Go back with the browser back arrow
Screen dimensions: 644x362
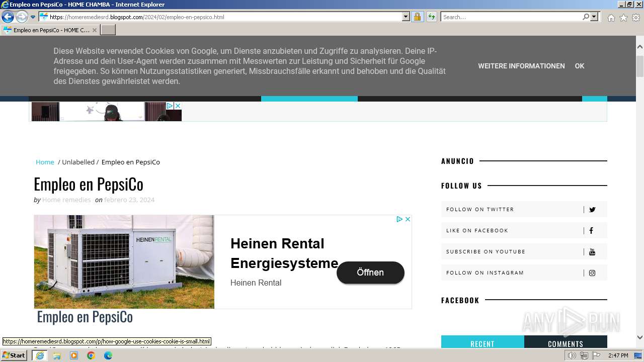[x=7, y=17]
